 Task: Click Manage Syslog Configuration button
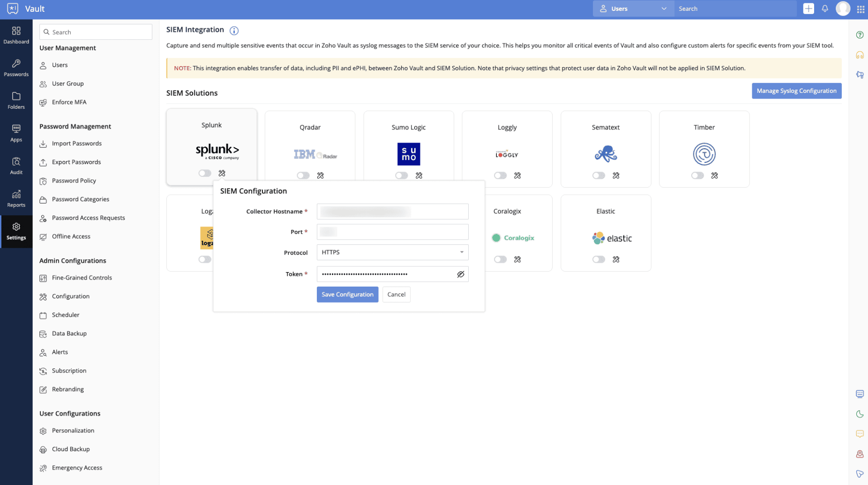click(x=796, y=91)
